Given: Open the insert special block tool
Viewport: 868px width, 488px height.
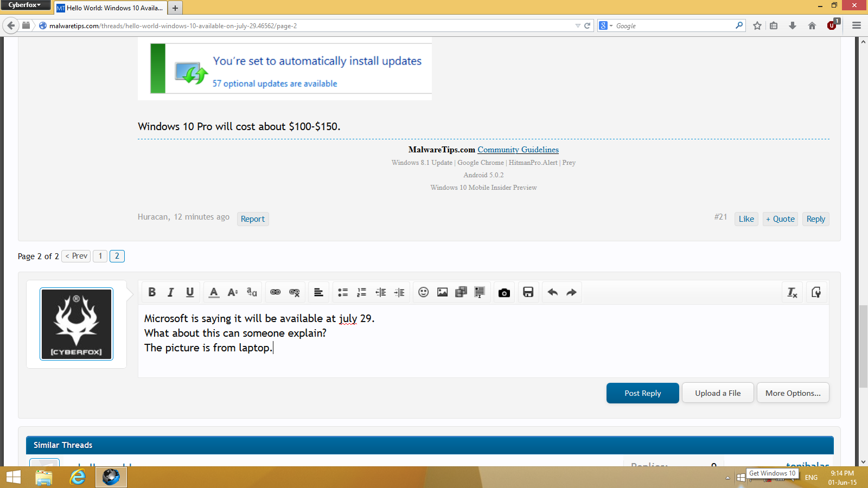Looking at the screenshot, I should (480, 292).
